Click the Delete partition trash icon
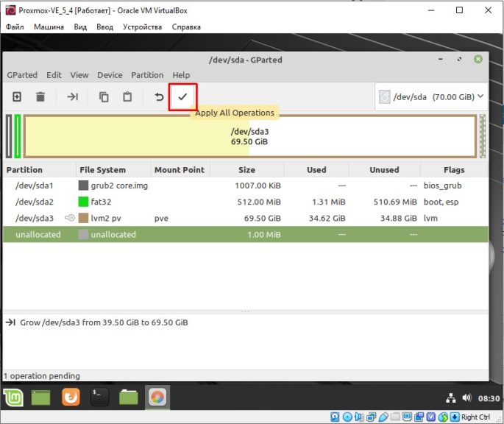This screenshot has height=424, width=504. pyautogui.click(x=40, y=96)
